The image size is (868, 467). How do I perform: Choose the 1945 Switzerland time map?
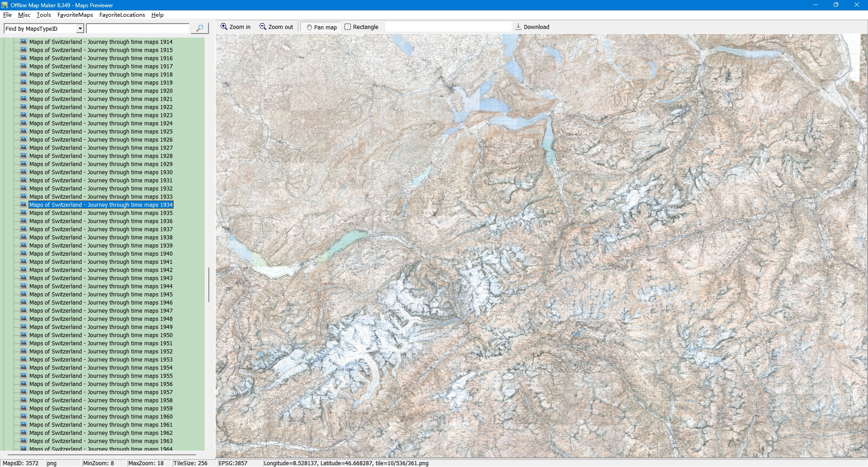pyautogui.click(x=101, y=295)
